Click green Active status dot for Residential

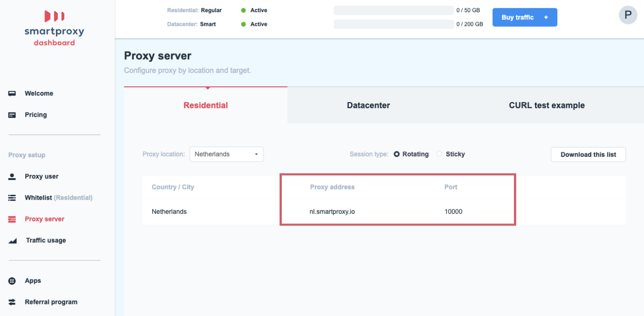pos(243,10)
